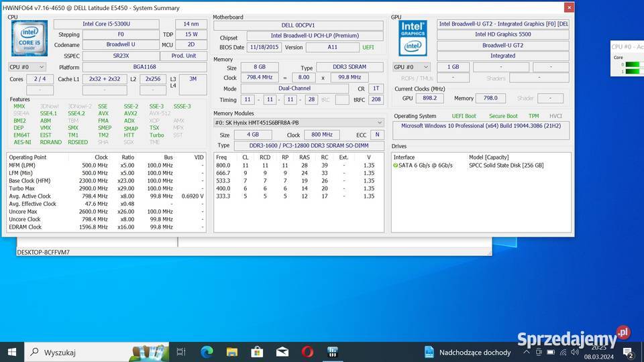Click the Intel Core i5 logo image
The height and width of the screenshot is (362, 644).
click(29, 38)
